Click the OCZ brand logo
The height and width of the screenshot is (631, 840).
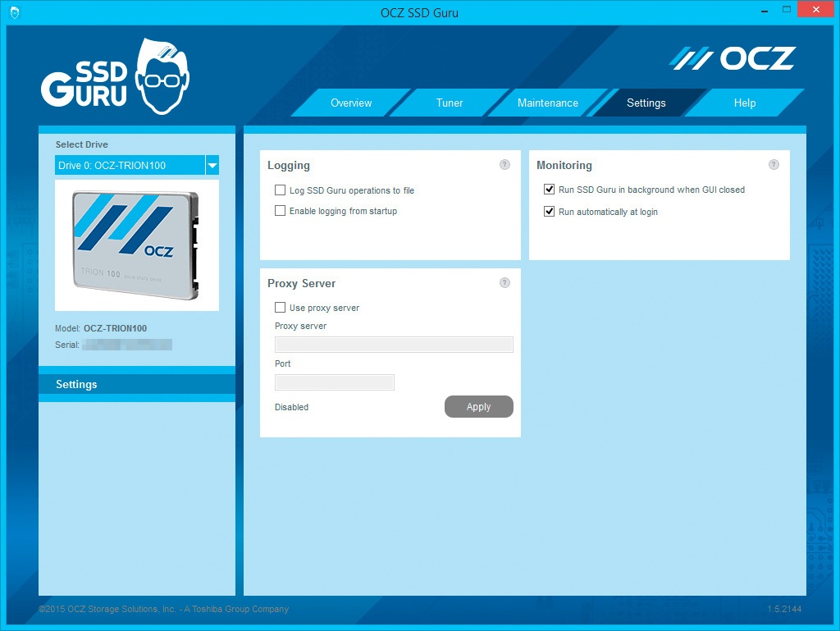point(733,58)
